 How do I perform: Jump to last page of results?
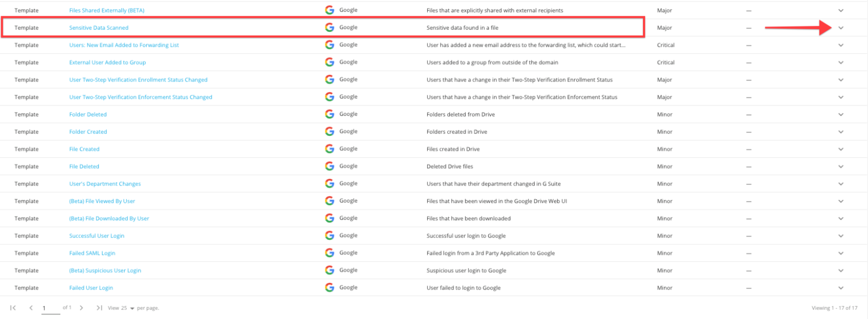pos(99,308)
